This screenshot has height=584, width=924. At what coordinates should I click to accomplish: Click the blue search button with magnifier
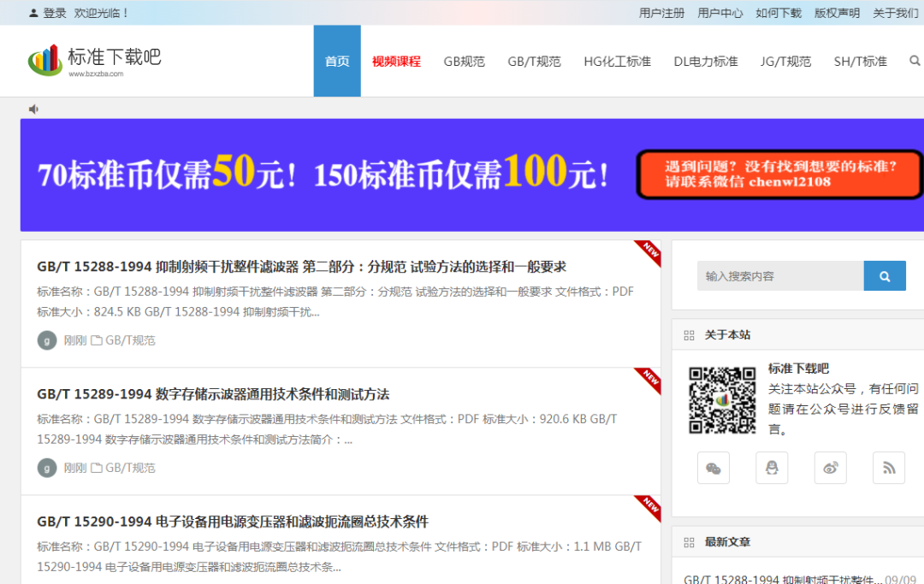click(x=885, y=275)
